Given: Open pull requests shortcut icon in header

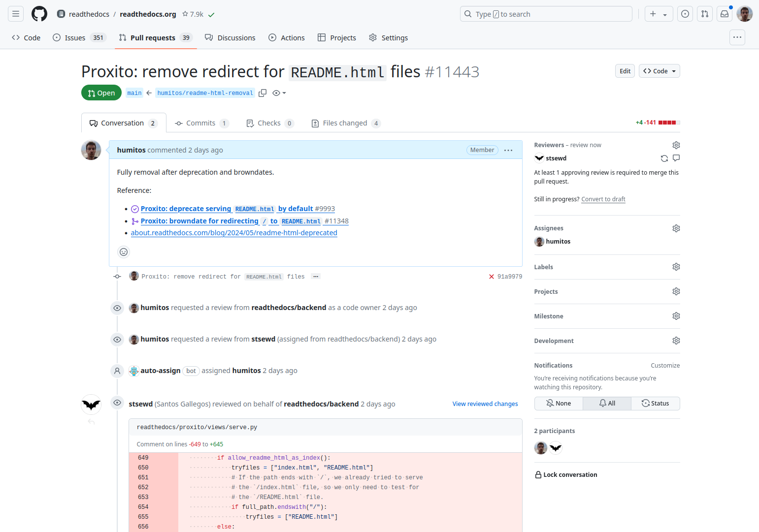Looking at the screenshot, I should coord(705,14).
